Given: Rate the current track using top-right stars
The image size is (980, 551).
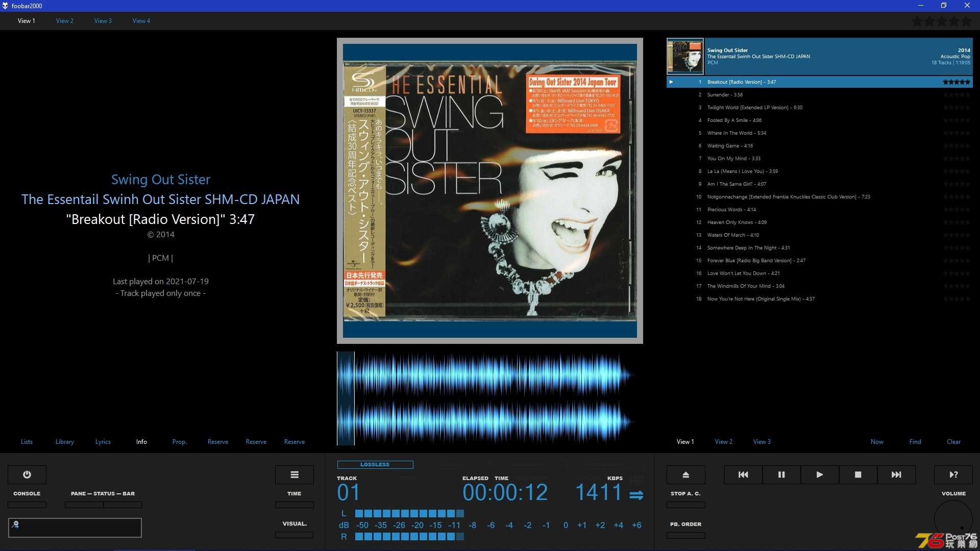Looking at the screenshot, I should click(942, 21).
